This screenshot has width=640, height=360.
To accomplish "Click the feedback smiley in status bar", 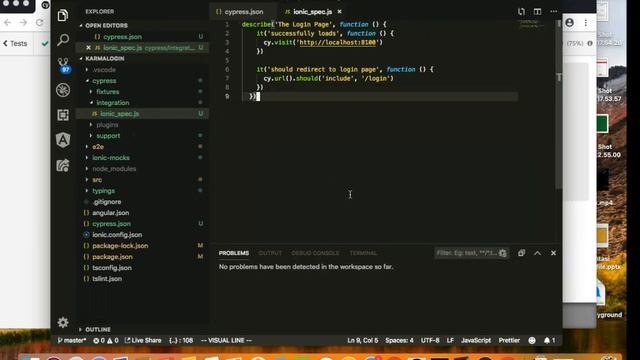I will [x=532, y=340].
